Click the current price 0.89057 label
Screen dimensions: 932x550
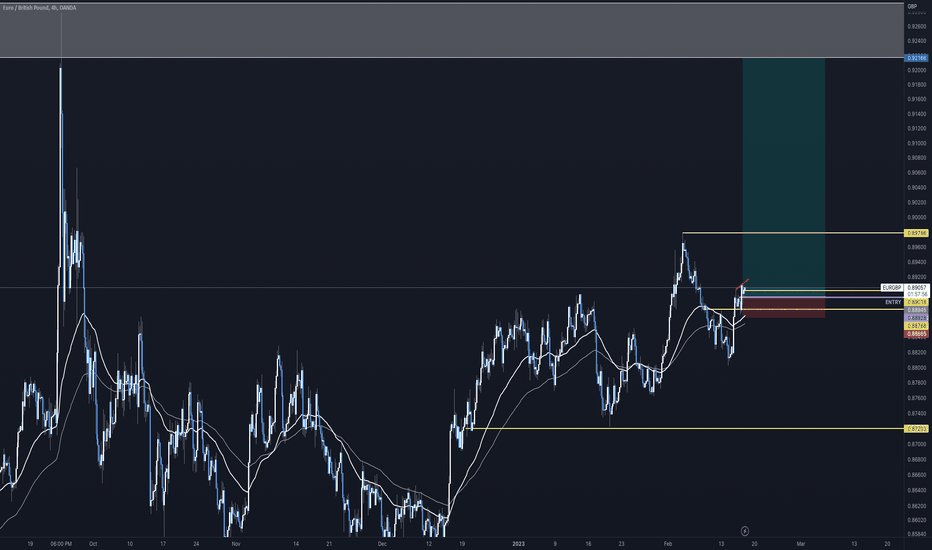tap(916, 288)
